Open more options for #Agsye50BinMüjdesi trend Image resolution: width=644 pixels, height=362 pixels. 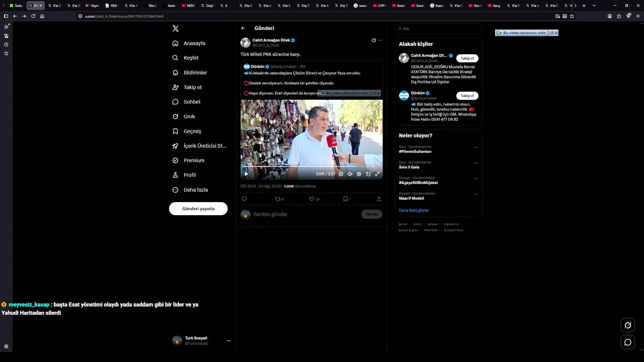[476, 178]
